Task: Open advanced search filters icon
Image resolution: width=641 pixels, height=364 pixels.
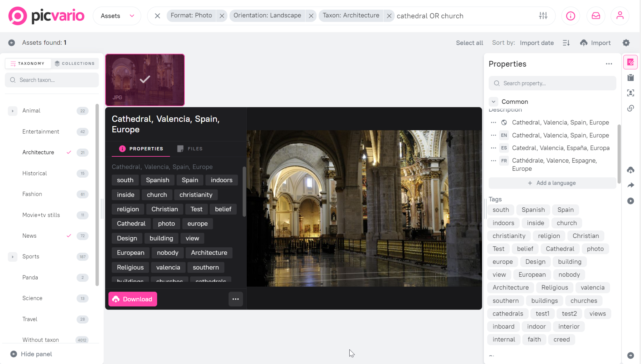Action: point(543,16)
